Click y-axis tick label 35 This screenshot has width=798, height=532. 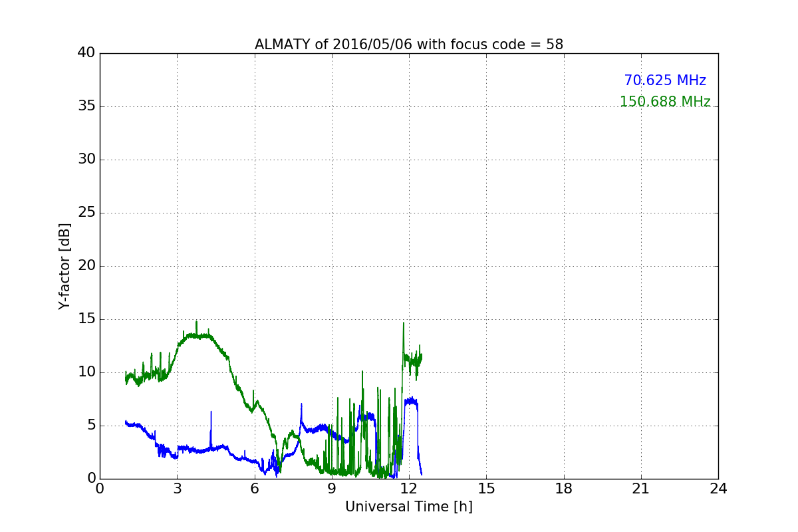86,106
